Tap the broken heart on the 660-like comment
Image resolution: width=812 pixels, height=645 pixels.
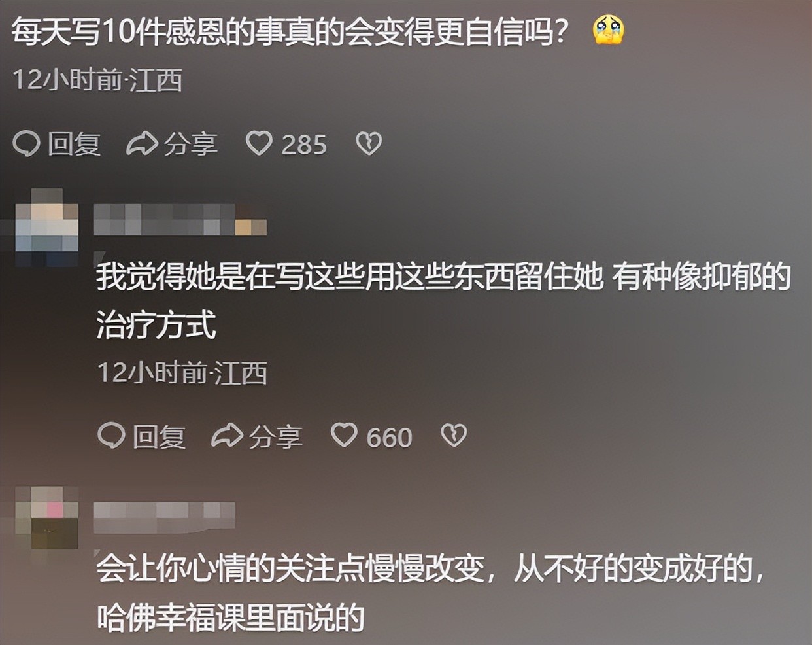click(x=454, y=436)
